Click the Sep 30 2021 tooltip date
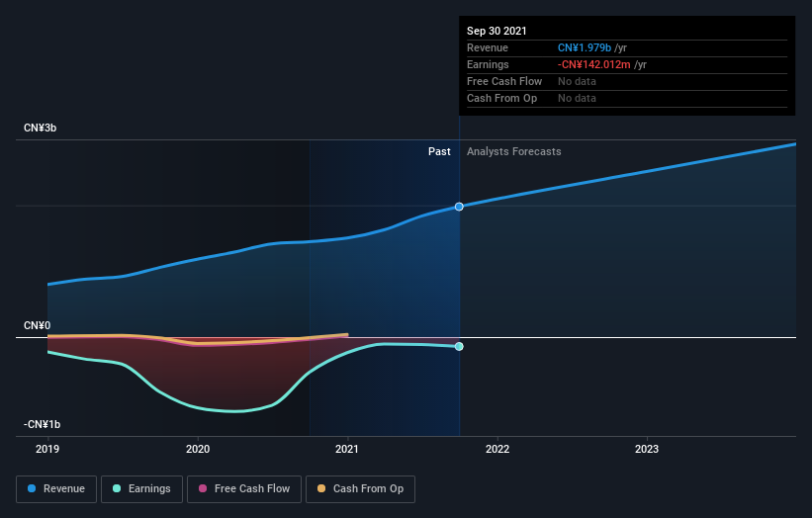 496,31
